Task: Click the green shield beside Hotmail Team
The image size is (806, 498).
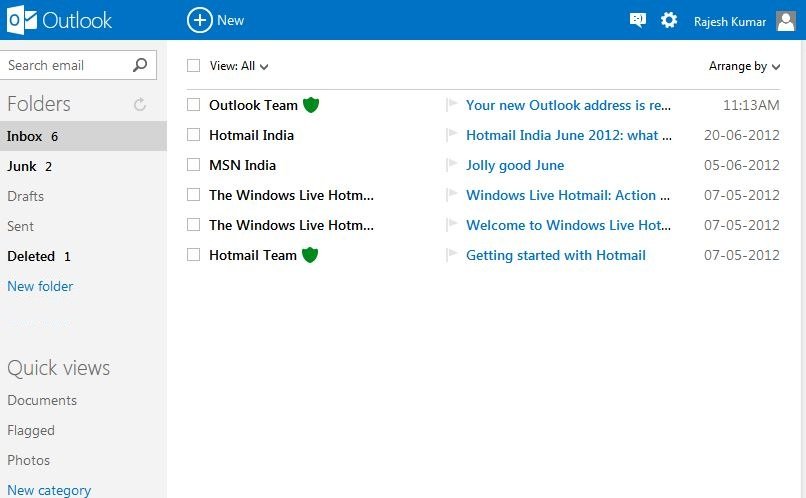Action: 310,255
